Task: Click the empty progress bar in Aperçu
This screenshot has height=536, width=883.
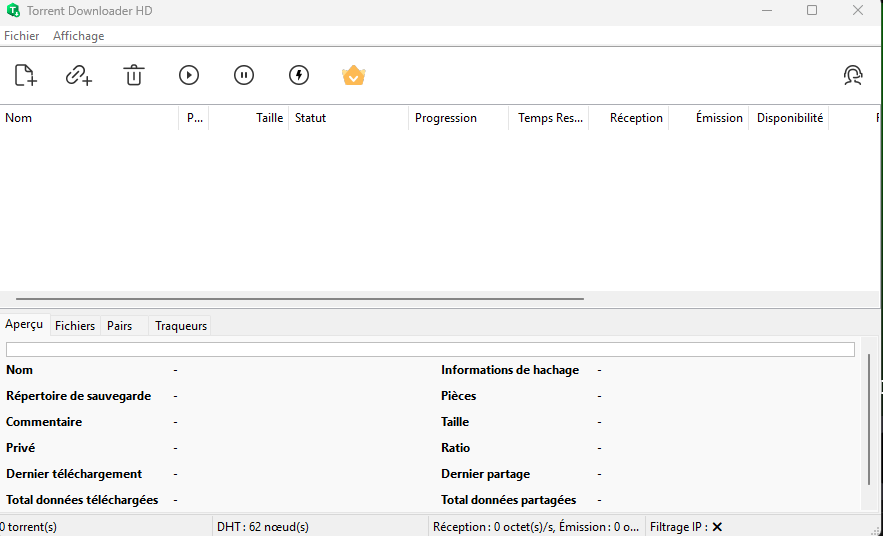Action: point(430,349)
